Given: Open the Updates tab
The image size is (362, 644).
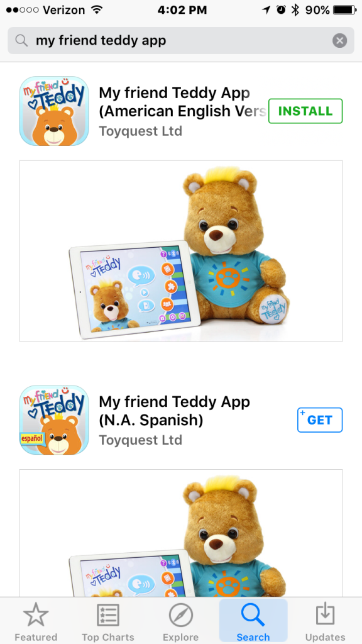Looking at the screenshot, I should point(326,621).
